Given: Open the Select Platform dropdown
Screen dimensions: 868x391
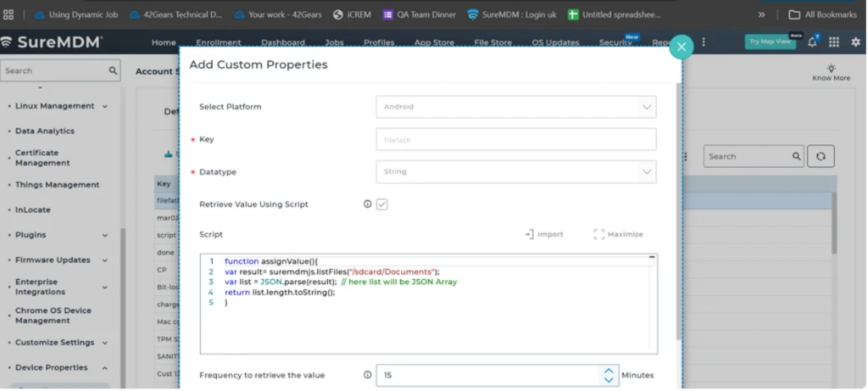Looking at the screenshot, I should pos(515,107).
